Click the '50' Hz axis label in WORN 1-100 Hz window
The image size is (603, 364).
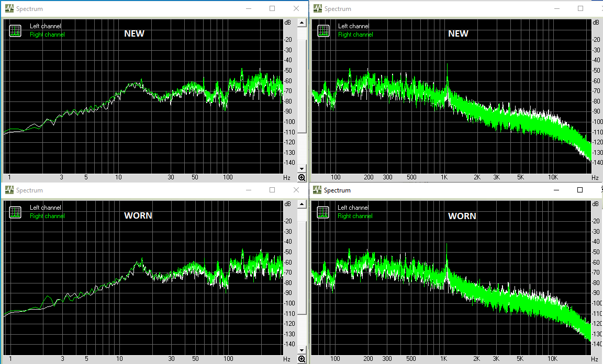(195, 359)
